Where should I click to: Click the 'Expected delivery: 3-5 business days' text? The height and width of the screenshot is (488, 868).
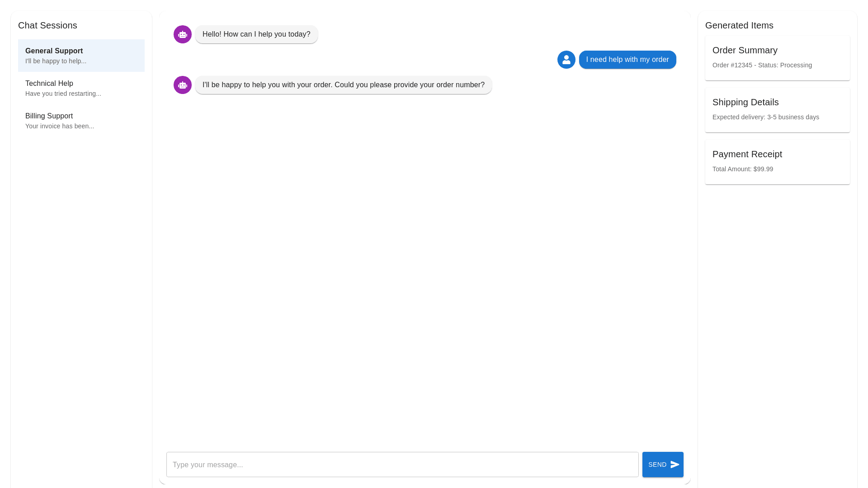766,117
